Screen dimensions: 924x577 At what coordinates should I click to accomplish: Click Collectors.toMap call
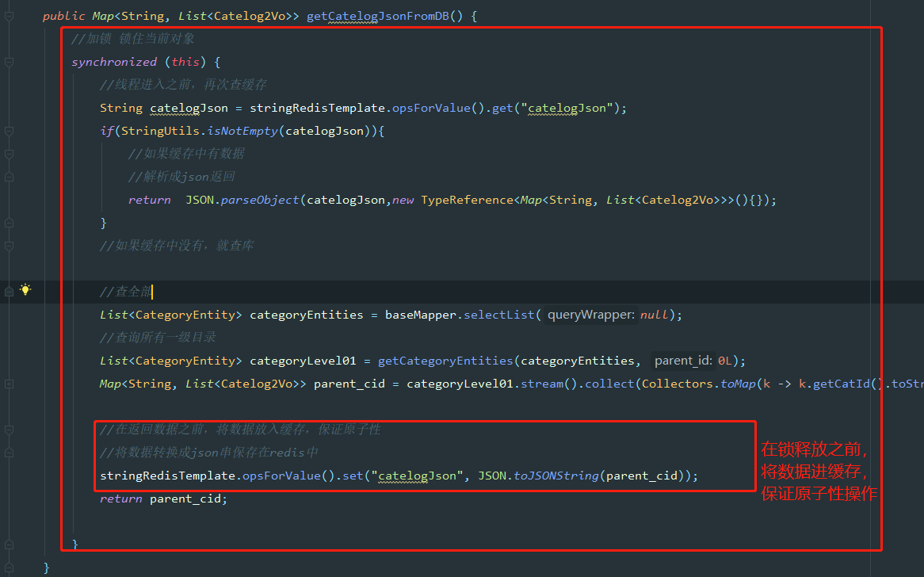point(699,384)
